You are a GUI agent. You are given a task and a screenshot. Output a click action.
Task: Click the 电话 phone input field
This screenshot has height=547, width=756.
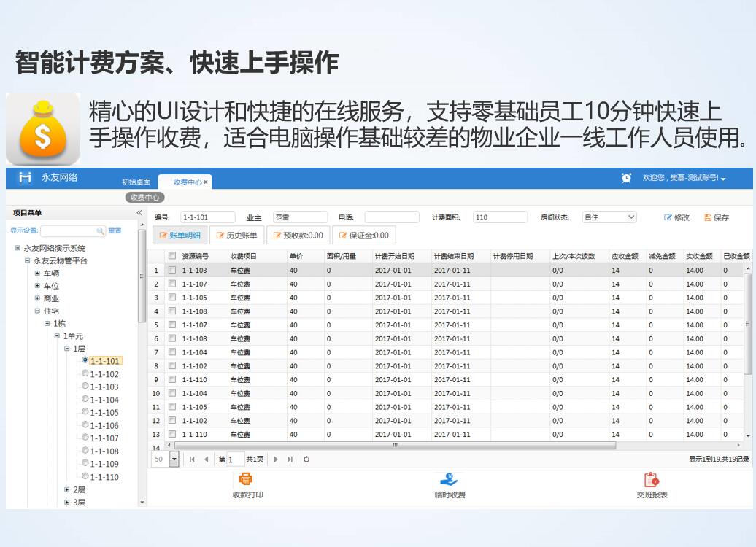[392, 217]
